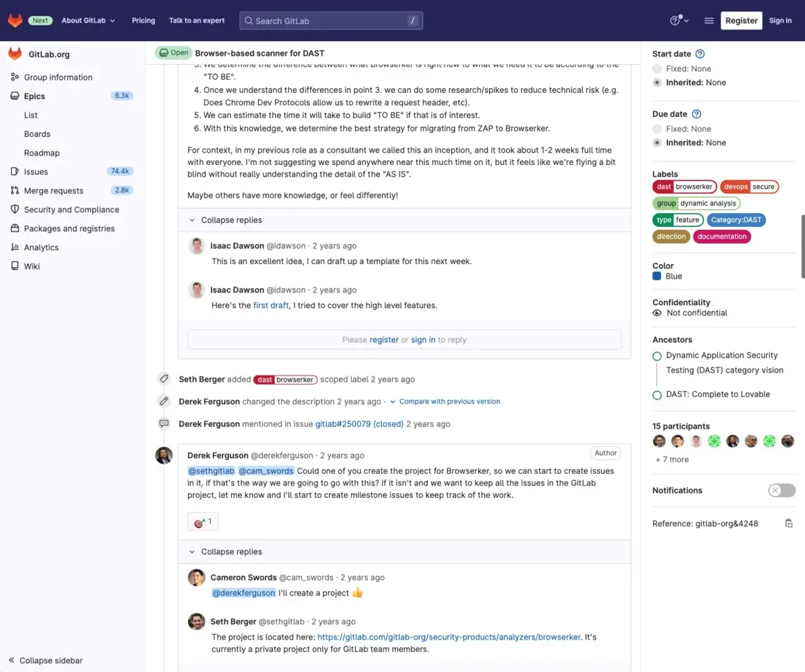Open the gitlab#250079 (closed) issue link
Screen dimensions: 805x672
pyautogui.click(x=359, y=424)
